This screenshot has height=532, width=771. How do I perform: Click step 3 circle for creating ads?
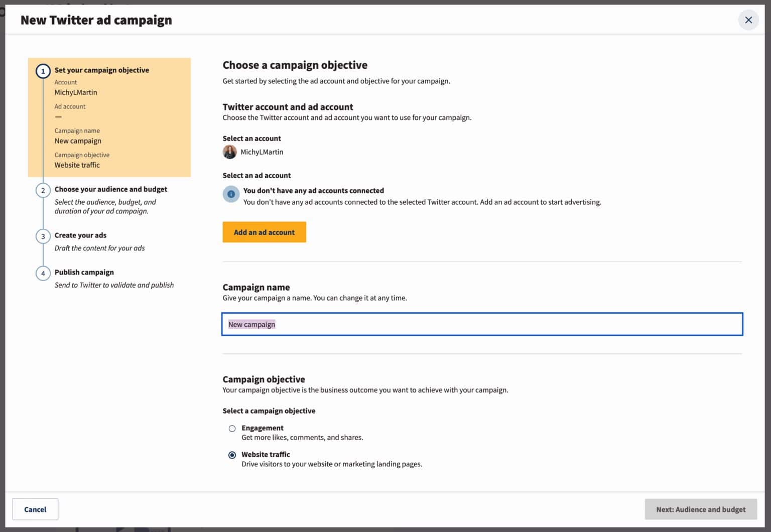(43, 236)
